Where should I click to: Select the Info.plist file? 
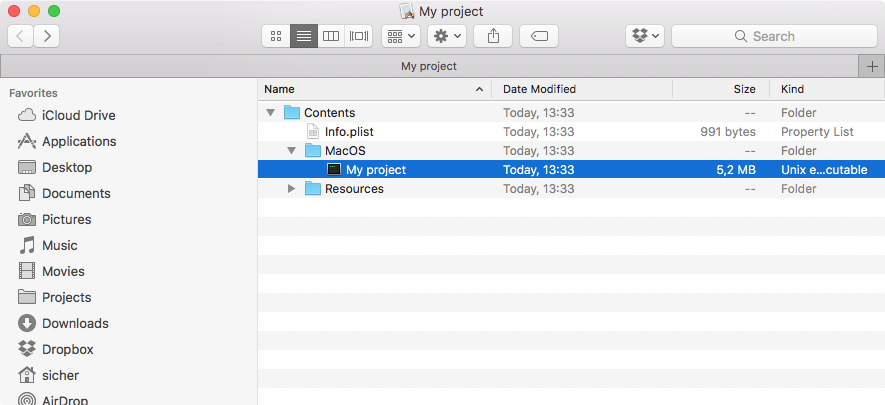pyautogui.click(x=348, y=131)
